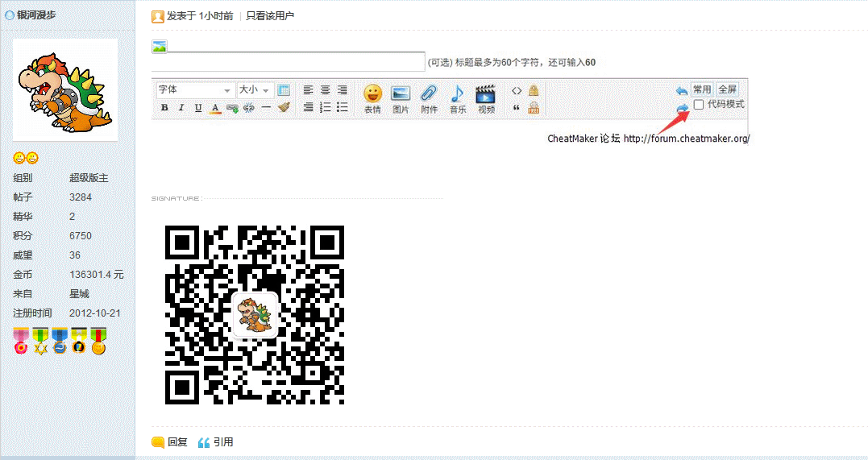Insert code block with angle brackets icon
The image size is (868, 460).
click(517, 90)
